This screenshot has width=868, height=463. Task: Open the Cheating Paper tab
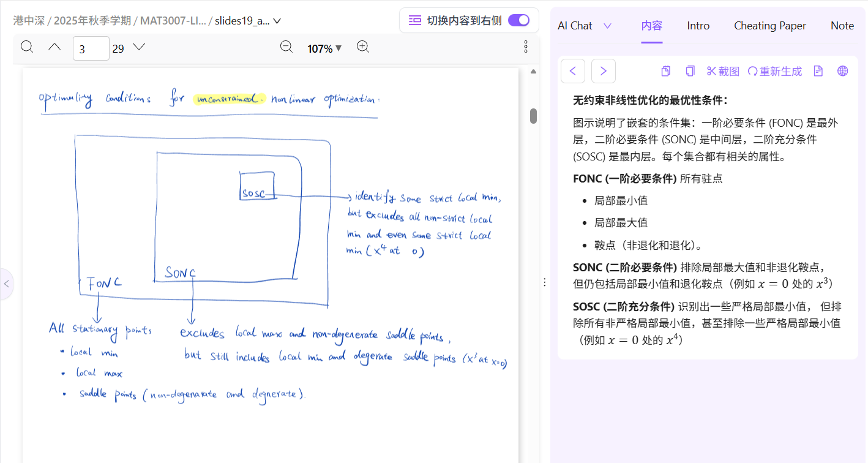769,26
